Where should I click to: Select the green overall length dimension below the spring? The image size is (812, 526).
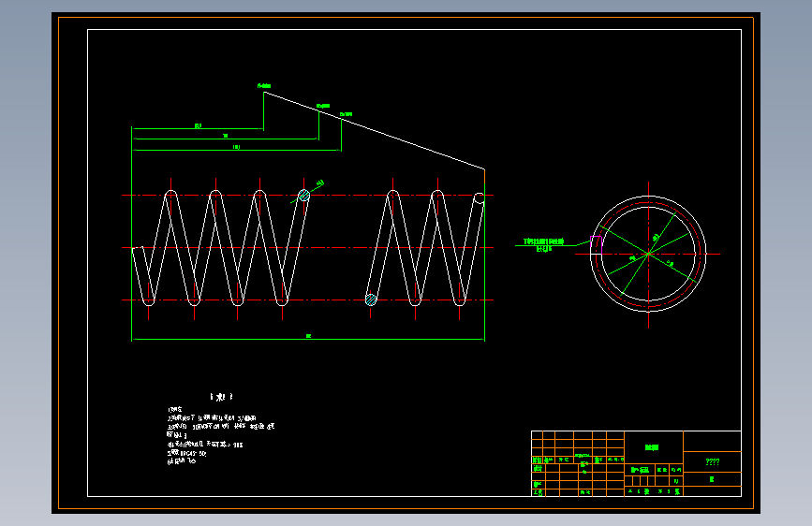point(308,339)
